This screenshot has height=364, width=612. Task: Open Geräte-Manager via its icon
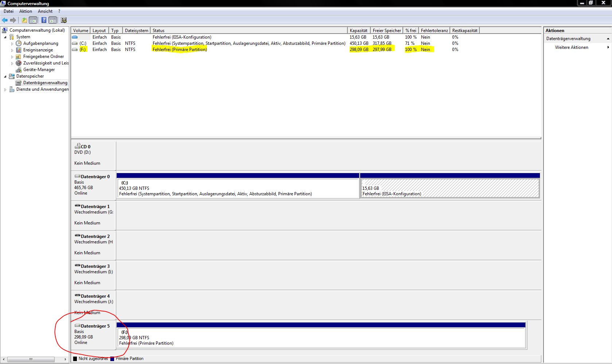pyautogui.click(x=19, y=70)
